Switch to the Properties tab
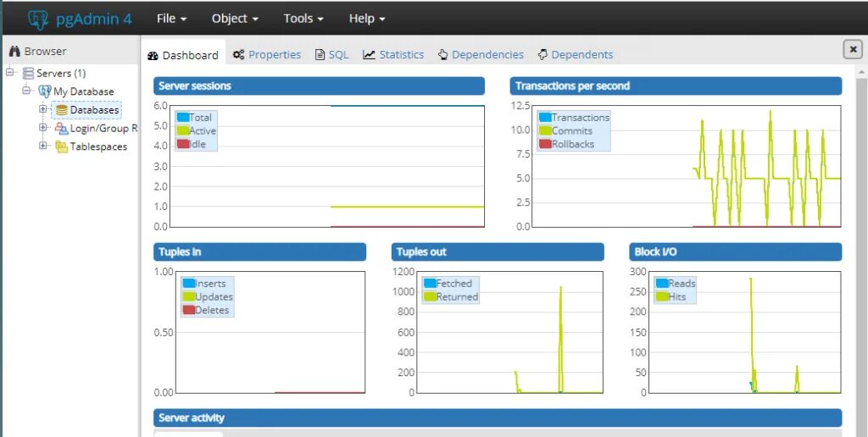 (x=267, y=55)
